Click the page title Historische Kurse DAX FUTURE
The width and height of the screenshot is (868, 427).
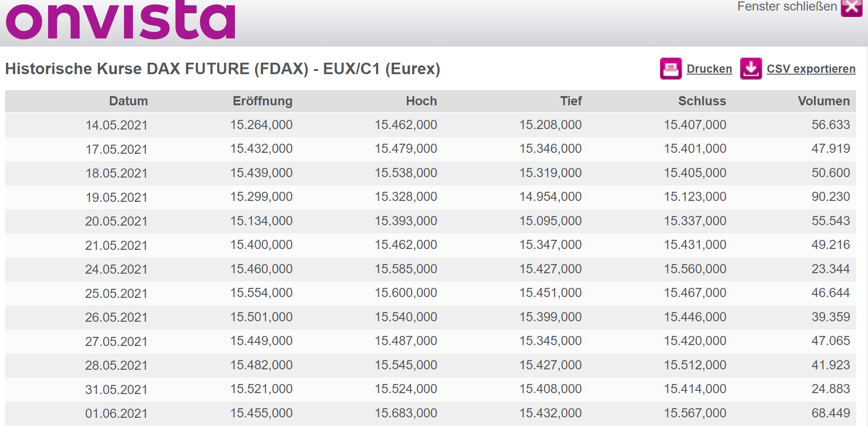pos(223,69)
